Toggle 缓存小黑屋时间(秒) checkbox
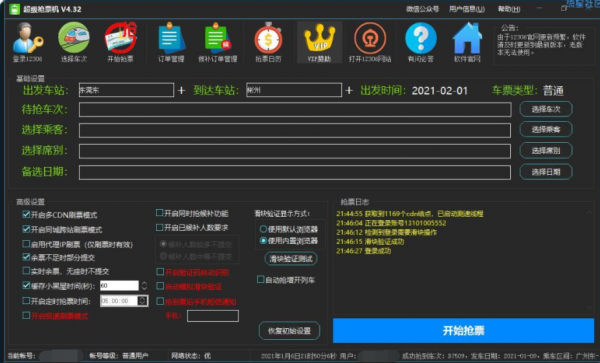This screenshot has height=363, width=600. (x=26, y=285)
